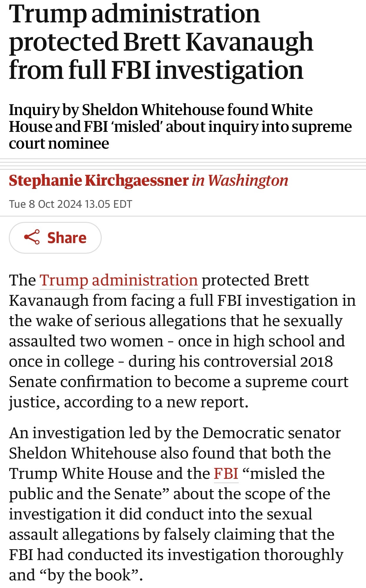Click the 'in Washington' byline location

[240, 180]
